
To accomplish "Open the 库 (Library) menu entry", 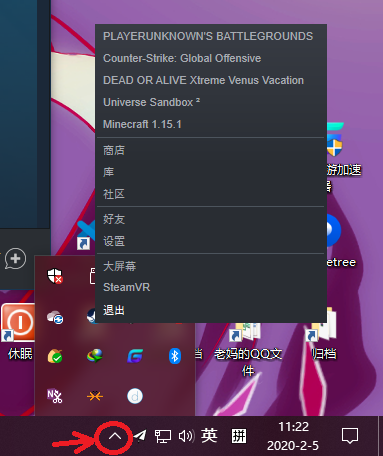I will (x=210, y=172).
